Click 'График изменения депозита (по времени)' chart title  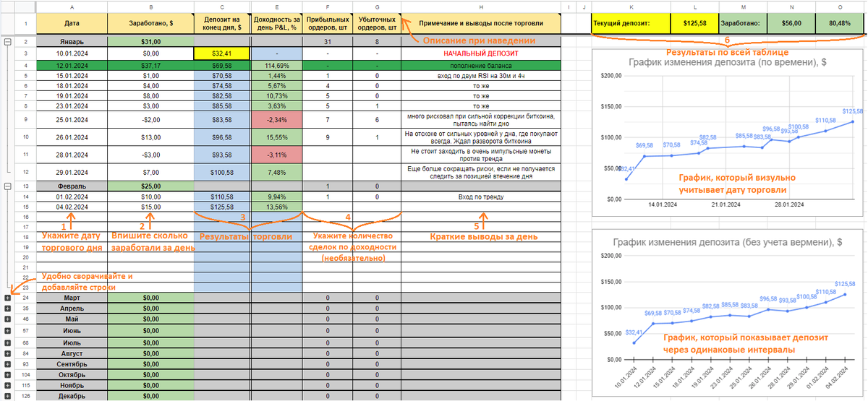click(x=727, y=63)
